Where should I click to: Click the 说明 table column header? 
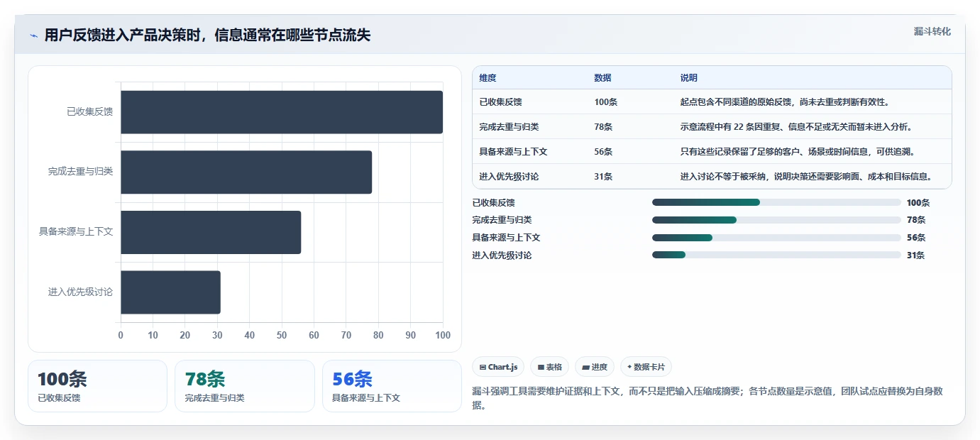pyautogui.click(x=688, y=77)
